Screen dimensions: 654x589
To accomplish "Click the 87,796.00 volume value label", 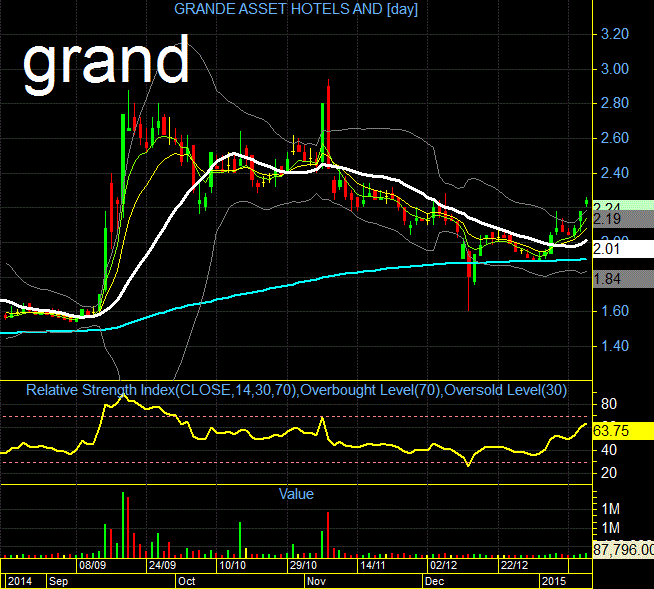I will [623, 549].
